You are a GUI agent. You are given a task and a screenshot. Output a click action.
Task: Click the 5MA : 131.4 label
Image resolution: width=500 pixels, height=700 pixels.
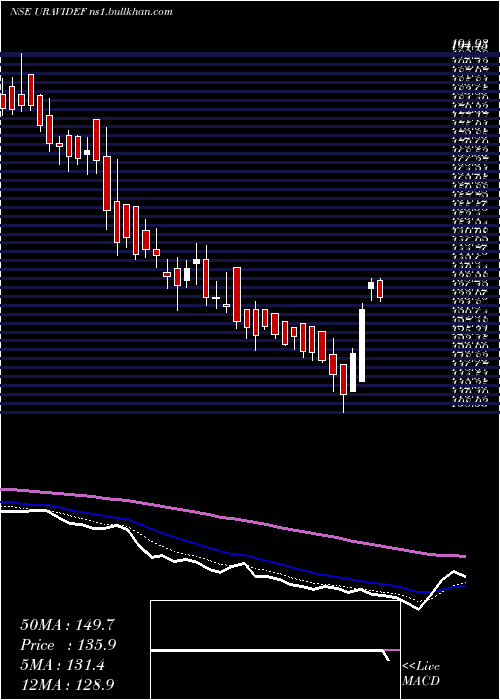point(62,665)
